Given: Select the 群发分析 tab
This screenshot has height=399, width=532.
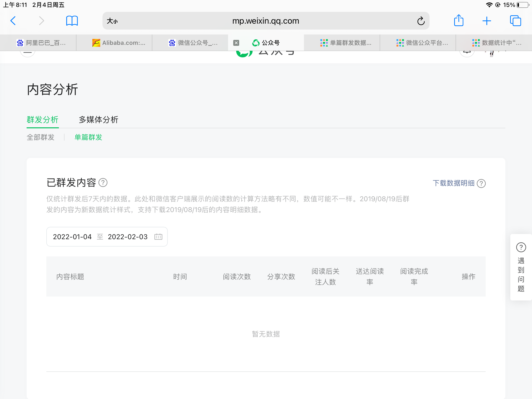Looking at the screenshot, I should pyautogui.click(x=43, y=120).
